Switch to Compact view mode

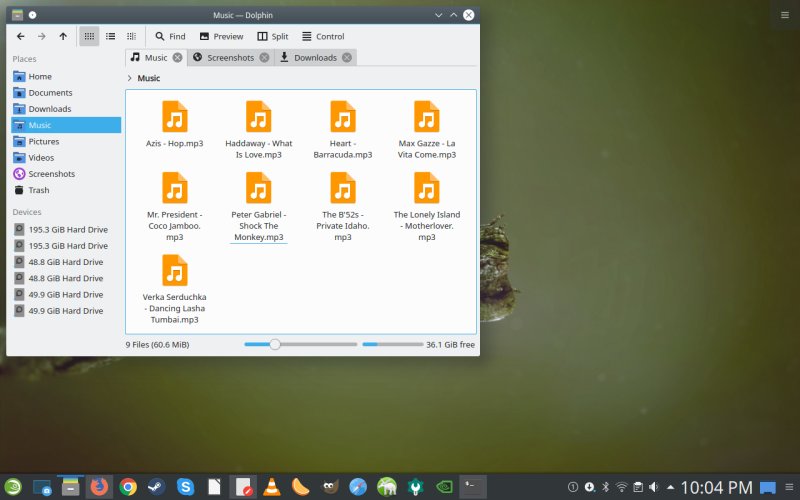pyautogui.click(x=110, y=36)
